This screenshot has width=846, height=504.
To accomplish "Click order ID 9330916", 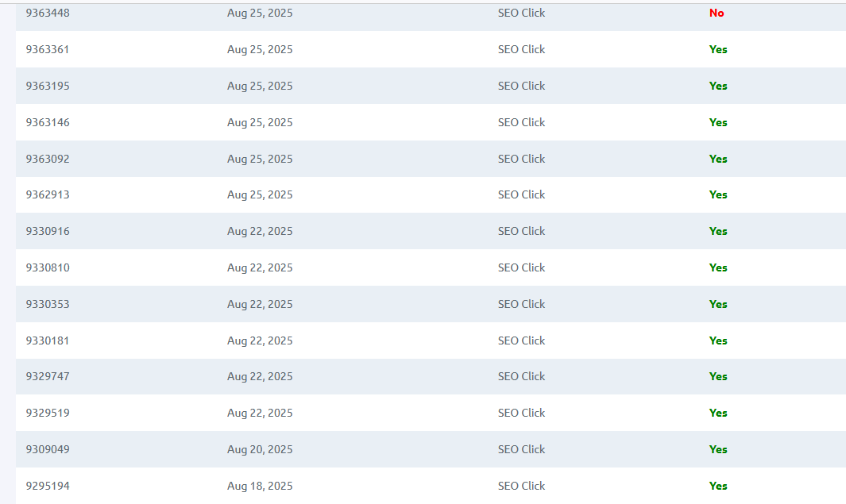I will [48, 231].
